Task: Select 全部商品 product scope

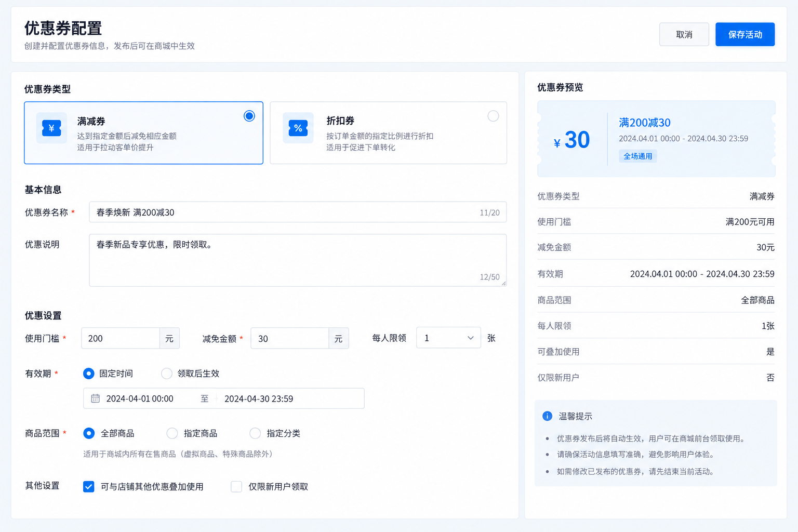Action: pyautogui.click(x=89, y=433)
